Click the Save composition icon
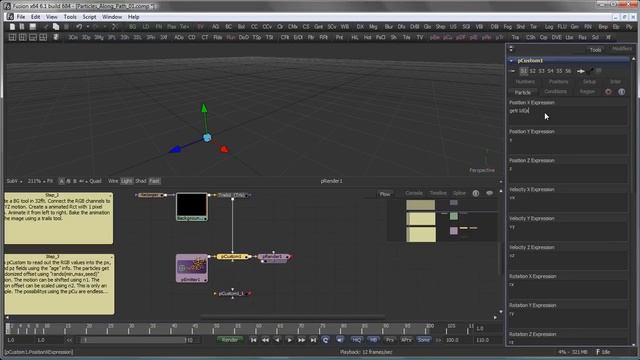This screenshot has height=360, width=640. [x=33, y=27]
